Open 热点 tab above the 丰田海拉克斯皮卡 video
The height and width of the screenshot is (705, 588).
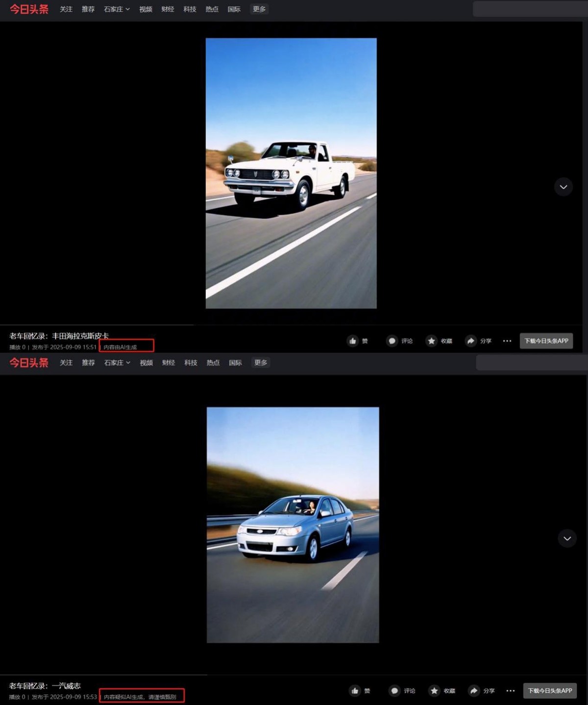(x=212, y=9)
